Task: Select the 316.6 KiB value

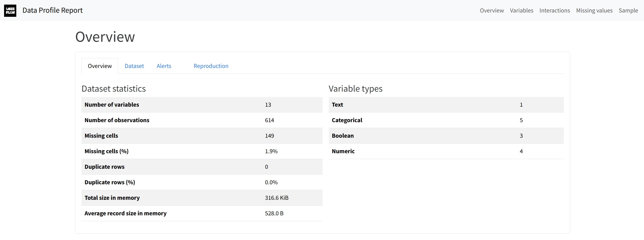Action: coord(277,198)
